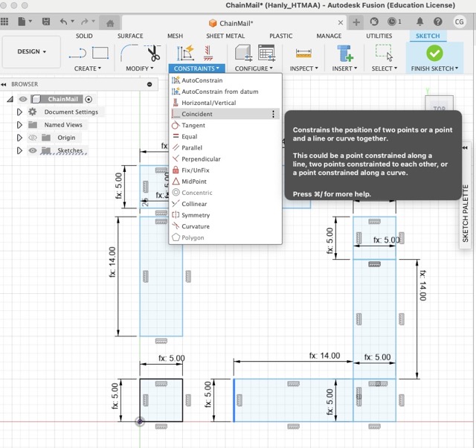
Task: Select the Rectangle sketch tool
Action: pos(100,53)
